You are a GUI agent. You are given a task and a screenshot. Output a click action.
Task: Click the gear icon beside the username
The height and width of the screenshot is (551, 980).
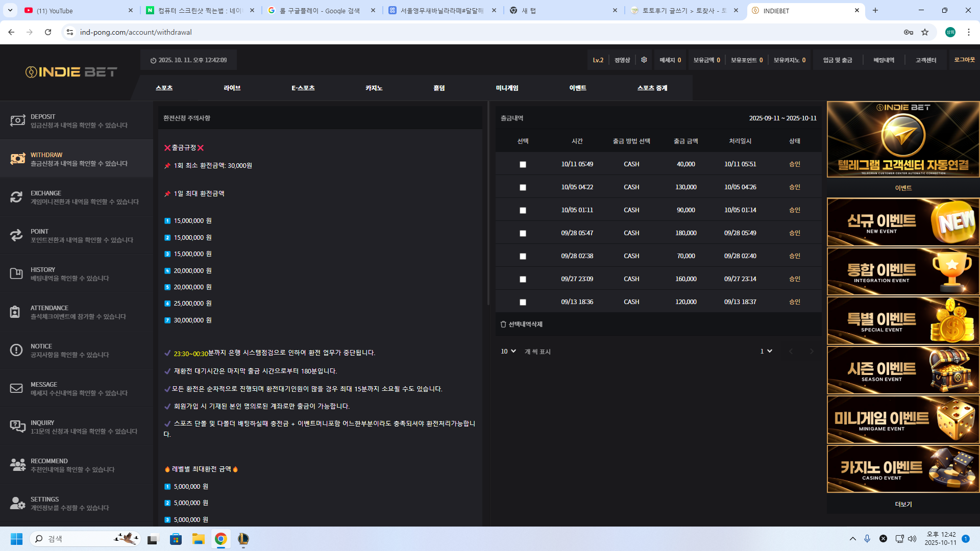pyautogui.click(x=644, y=60)
